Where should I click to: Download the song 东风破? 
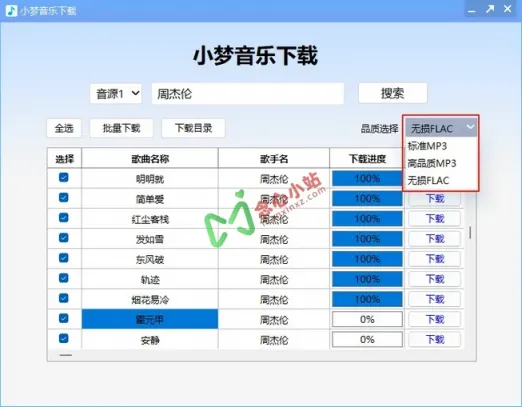pos(435,259)
